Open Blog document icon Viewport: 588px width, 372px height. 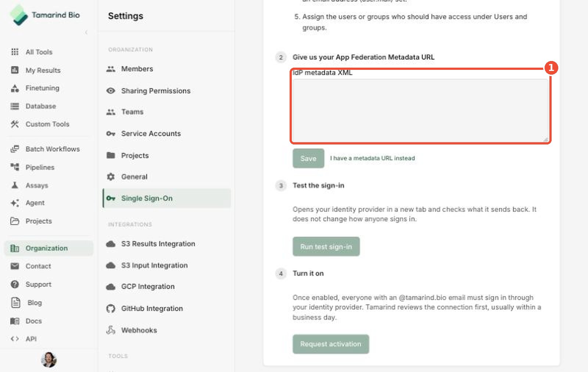coord(15,303)
